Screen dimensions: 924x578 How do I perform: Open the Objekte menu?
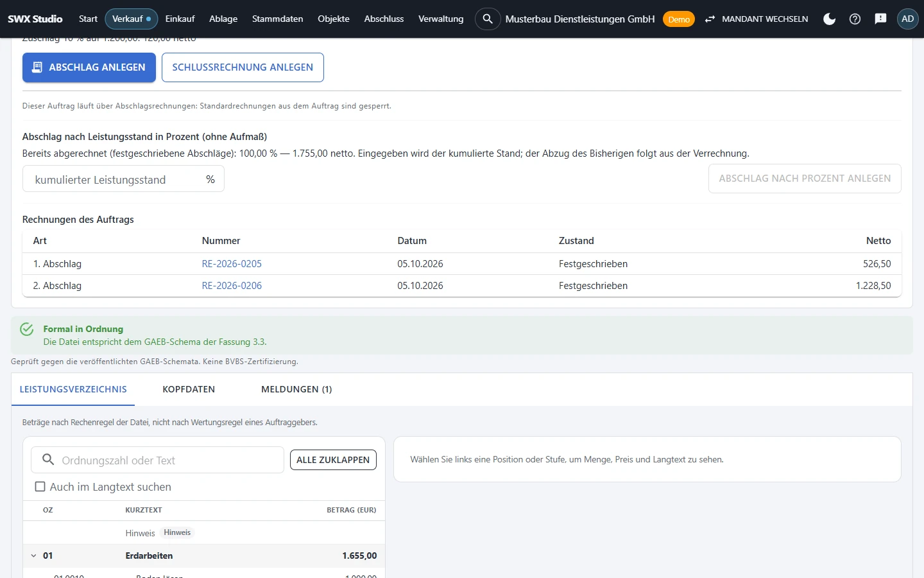(x=334, y=19)
